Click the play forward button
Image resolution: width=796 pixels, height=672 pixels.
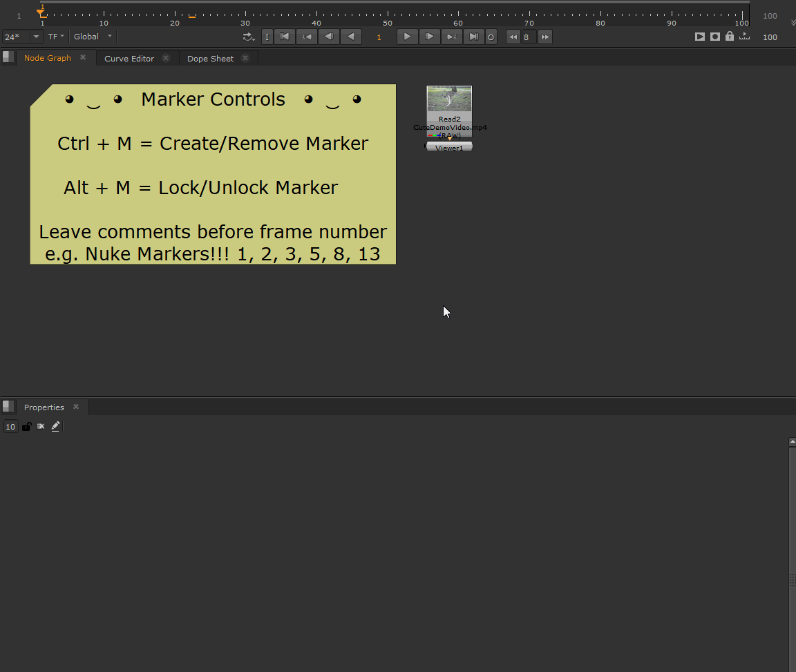408,37
